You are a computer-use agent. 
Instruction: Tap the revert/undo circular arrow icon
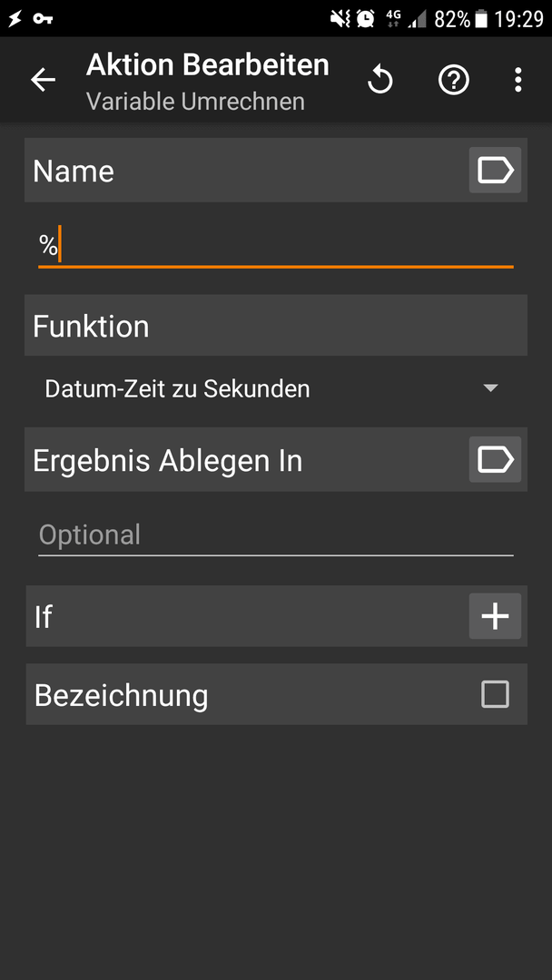pos(380,80)
